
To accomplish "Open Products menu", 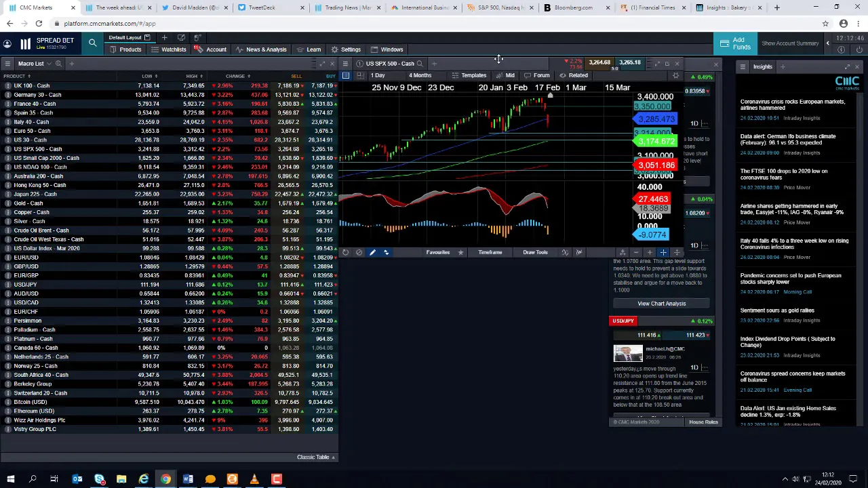I will [x=126, y=49].
